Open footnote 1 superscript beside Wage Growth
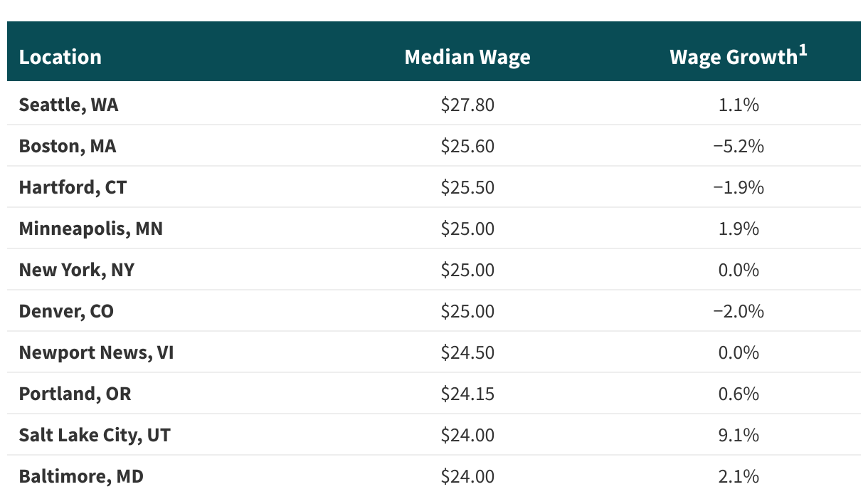 pos(803,51)
